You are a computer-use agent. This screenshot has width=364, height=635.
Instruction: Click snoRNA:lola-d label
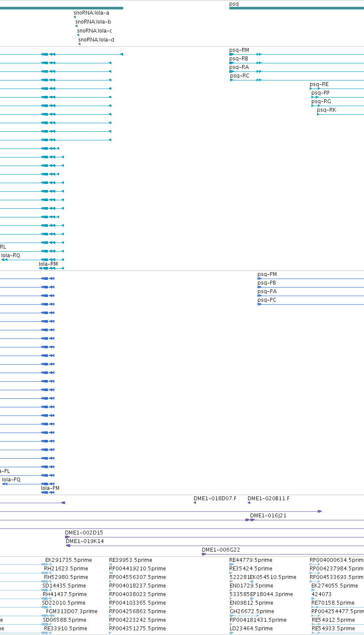(x=96, y=40)
